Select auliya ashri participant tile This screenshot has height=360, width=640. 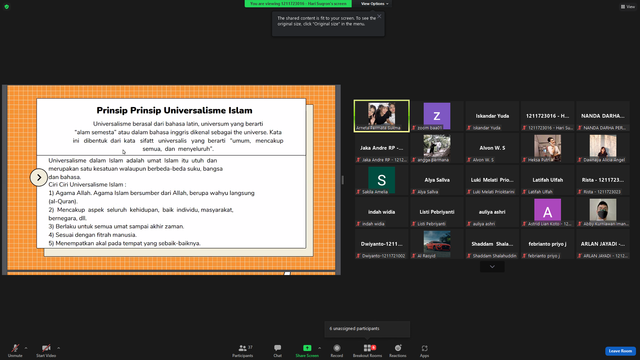[x=492, y=212]
